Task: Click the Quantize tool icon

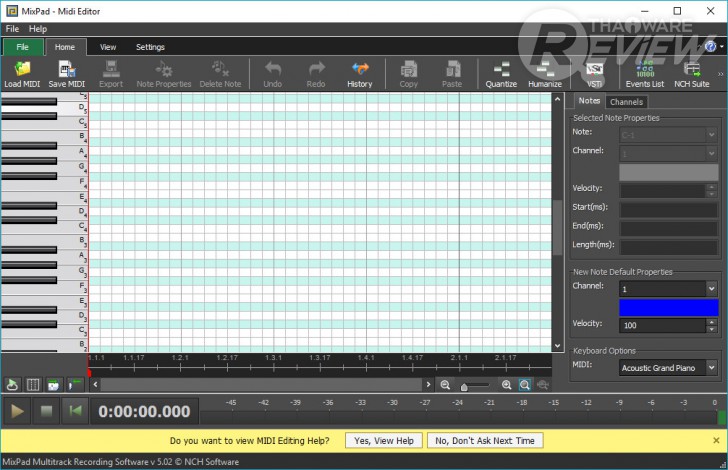Action: [501, 74]
